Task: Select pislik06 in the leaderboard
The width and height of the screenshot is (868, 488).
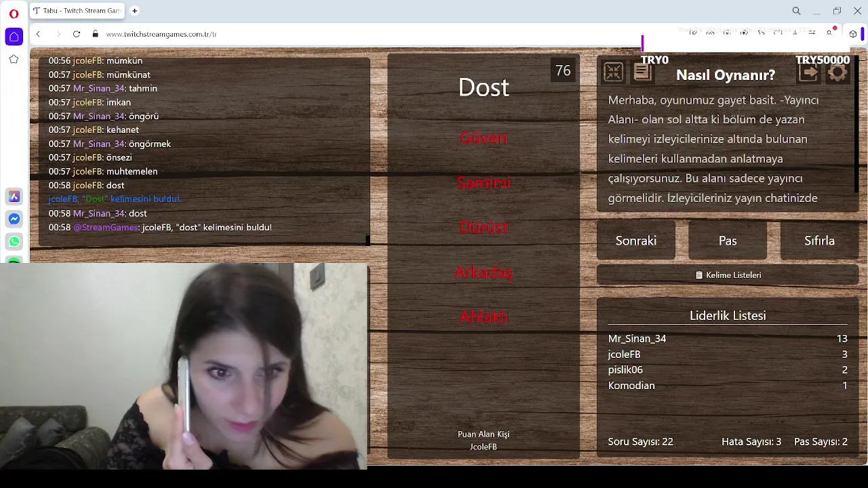Action: tap(728, 370)
